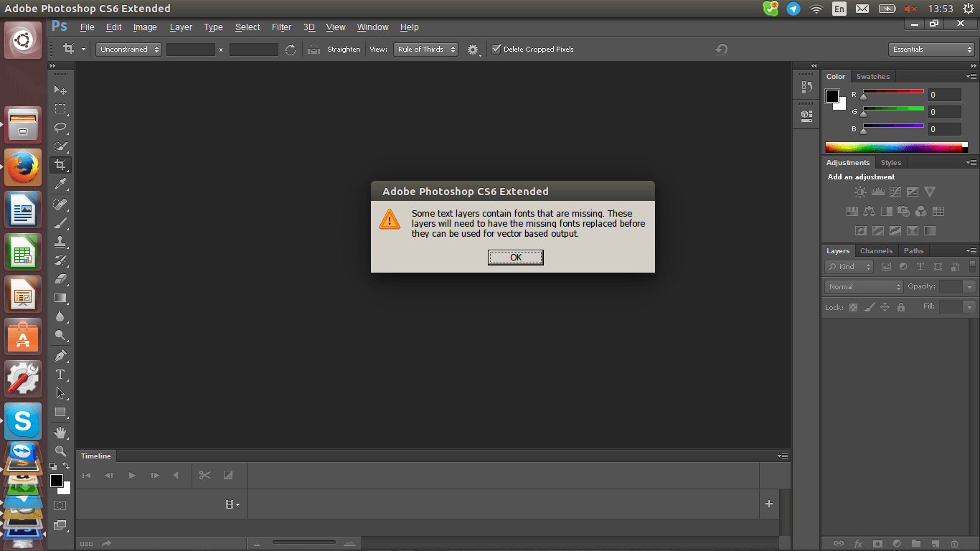Select the Rectangular Marquee tool
Viewport: 980px width, 551px height.
click(61, 109)
